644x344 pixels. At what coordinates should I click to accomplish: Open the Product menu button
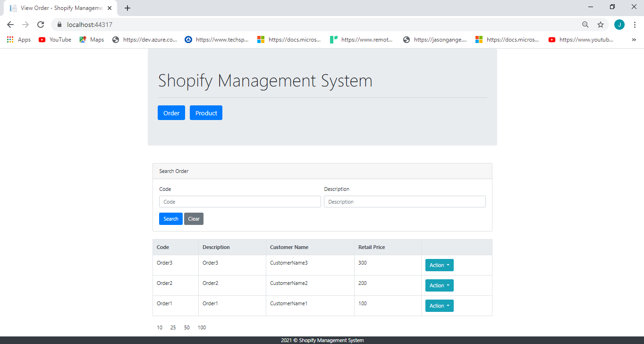tap(206, 113)
